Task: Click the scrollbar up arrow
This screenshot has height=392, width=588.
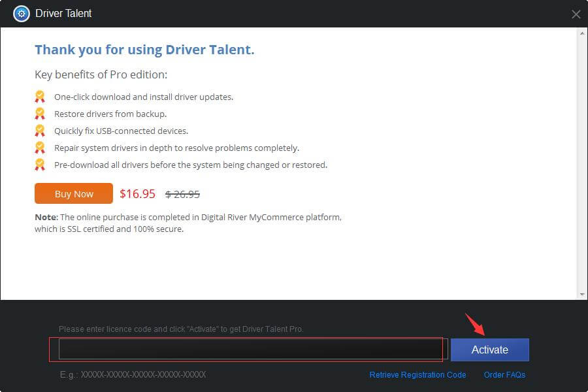Action: 582,33
